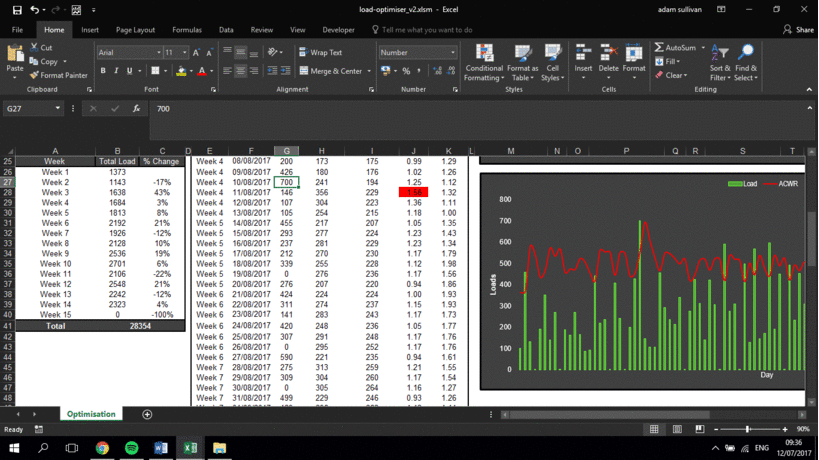Click the Format Painter tool
819x460 pixels.
pos(59,75)
